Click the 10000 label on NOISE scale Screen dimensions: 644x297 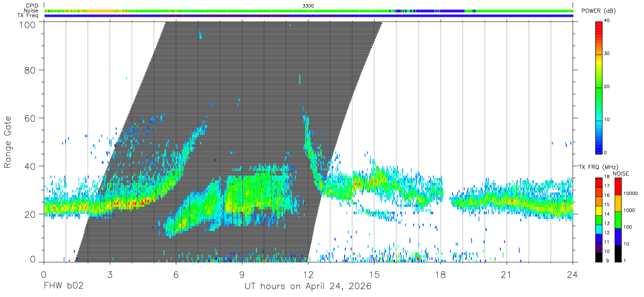pyautogui.click(x=630, y=193)
